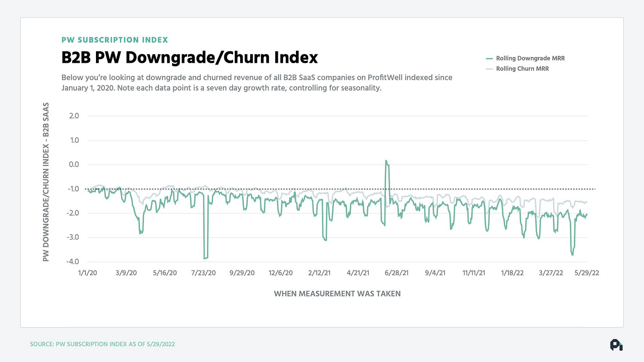The image size is (644, 362).
Task: Click the WHEN MEASUREMENT WAS TAKEN axis title
Action: (x=337, y=293)
